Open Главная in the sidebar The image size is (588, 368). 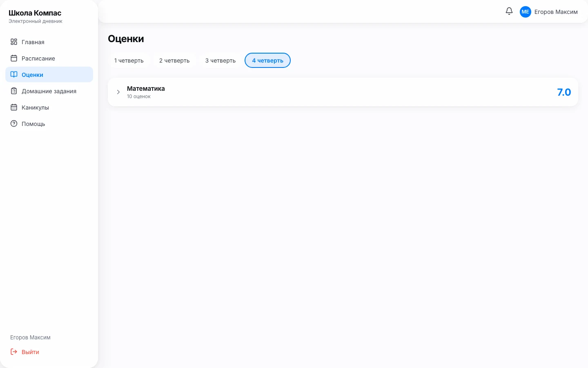pyautogui.click(x=49, y=42)
